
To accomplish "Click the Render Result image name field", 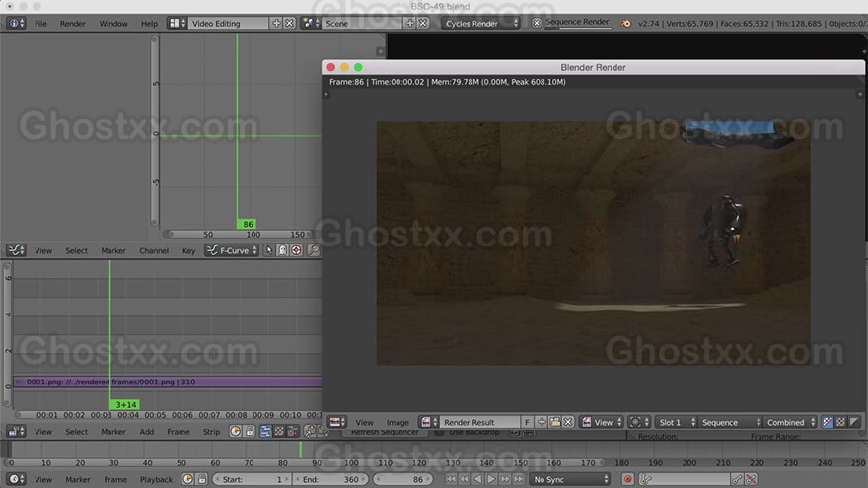I will [x=479, y=422].
